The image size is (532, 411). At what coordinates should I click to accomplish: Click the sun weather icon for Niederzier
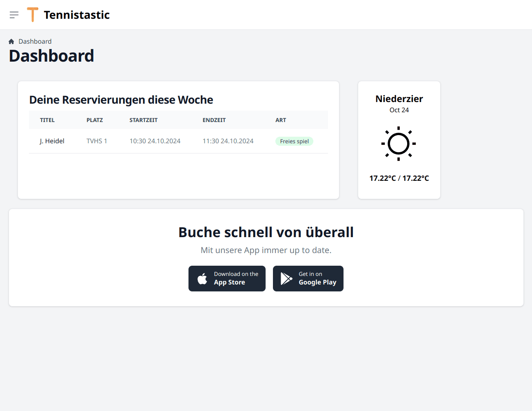click(399, 144)
